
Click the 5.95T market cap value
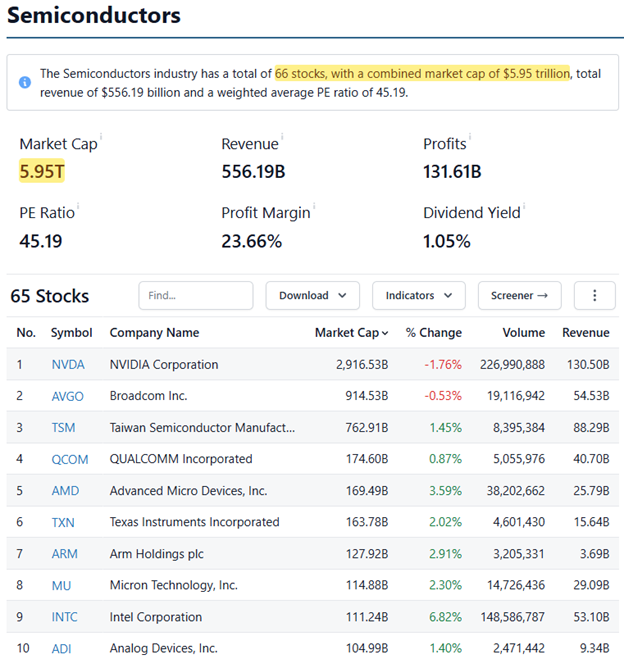coord(42,171)
